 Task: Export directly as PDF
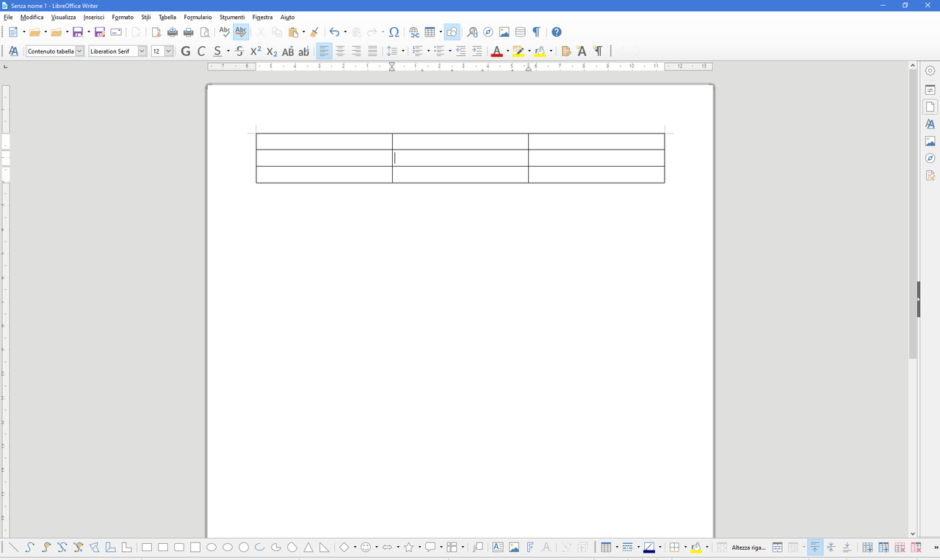[x=156, y=32]
